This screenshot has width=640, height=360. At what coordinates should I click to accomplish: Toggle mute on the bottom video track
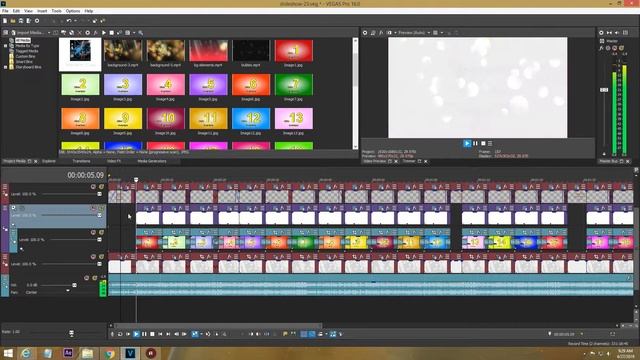(93, 257)
